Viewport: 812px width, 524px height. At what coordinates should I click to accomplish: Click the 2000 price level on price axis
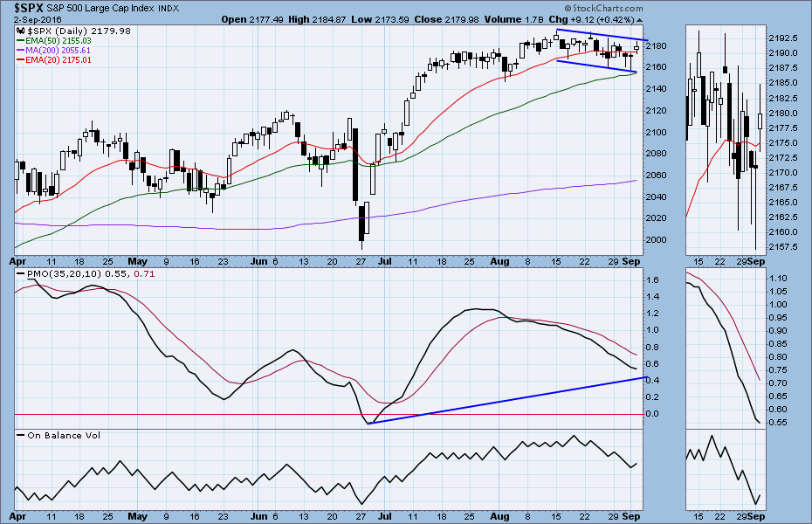(658, 240)
